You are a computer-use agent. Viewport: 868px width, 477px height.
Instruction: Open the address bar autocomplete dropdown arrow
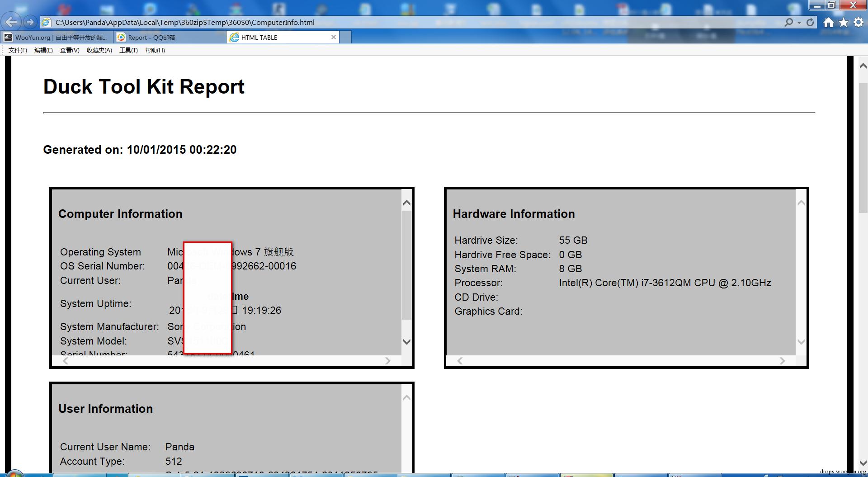[799, 22]
